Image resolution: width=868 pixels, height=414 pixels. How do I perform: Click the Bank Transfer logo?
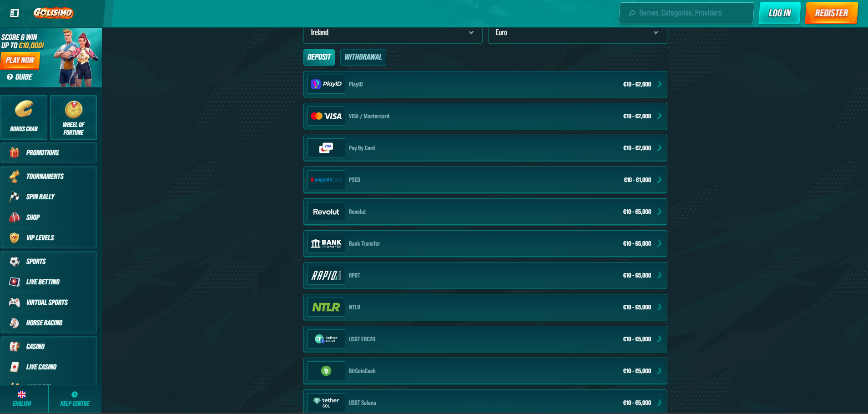326,243
